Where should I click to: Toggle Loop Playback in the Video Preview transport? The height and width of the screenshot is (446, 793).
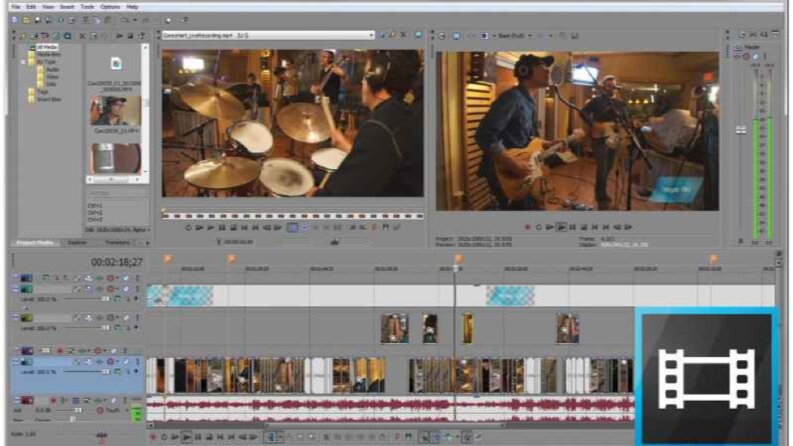(x=539, y=228)
